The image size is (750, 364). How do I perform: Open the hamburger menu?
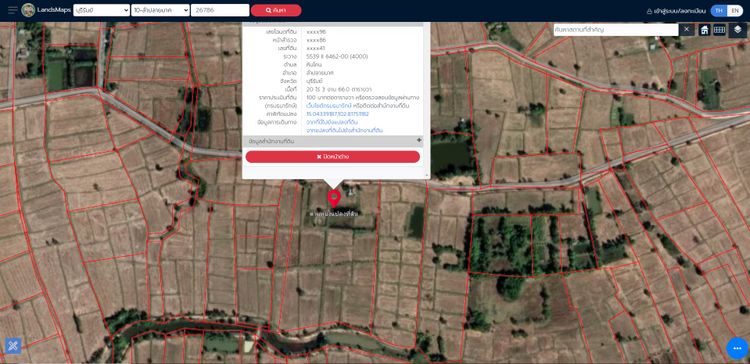point(13,10)
